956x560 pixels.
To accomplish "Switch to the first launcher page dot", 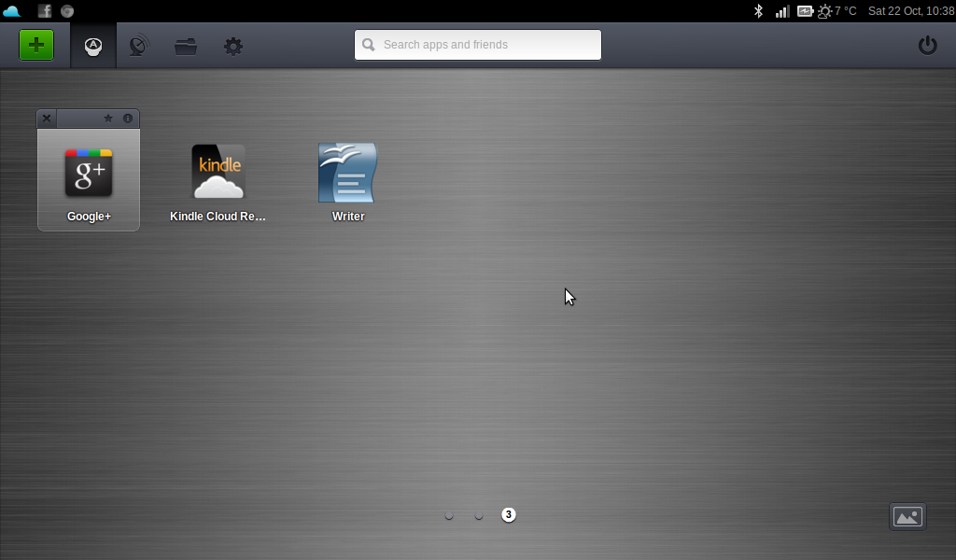I will pyautogui.click(x=449, y=515).
